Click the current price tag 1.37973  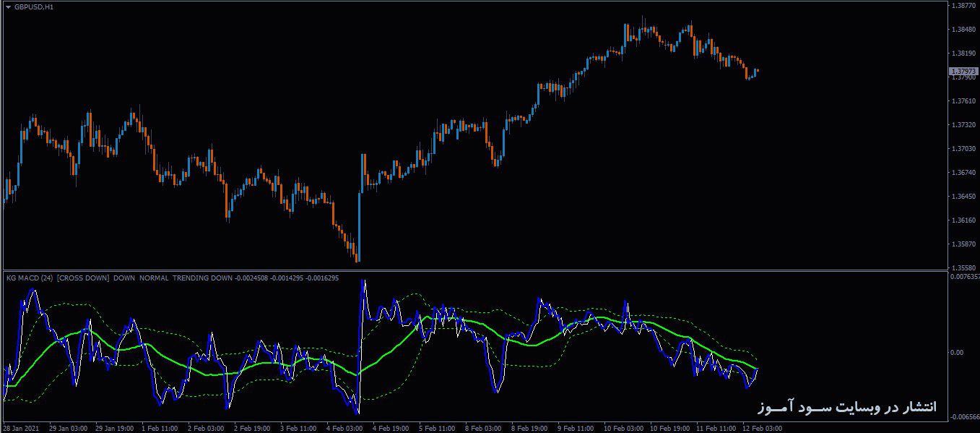tap(963, 71)
